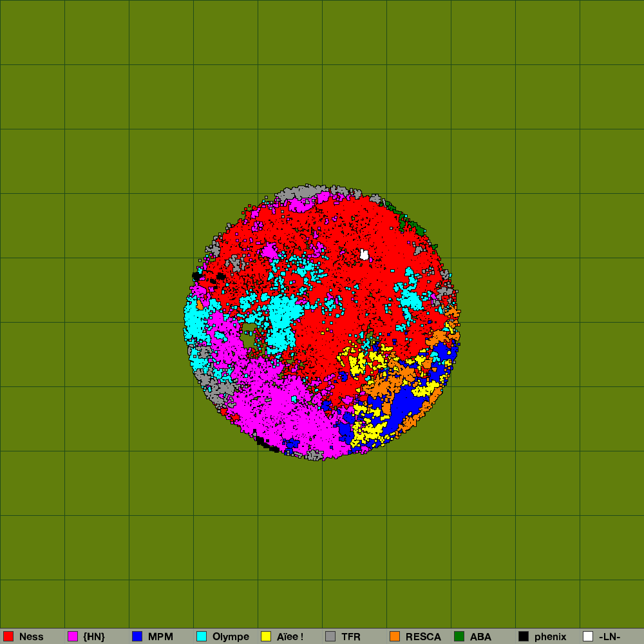This screenshot has height=644, width=644.
Task: Select the MPM legend label
Action: (160, 637)
